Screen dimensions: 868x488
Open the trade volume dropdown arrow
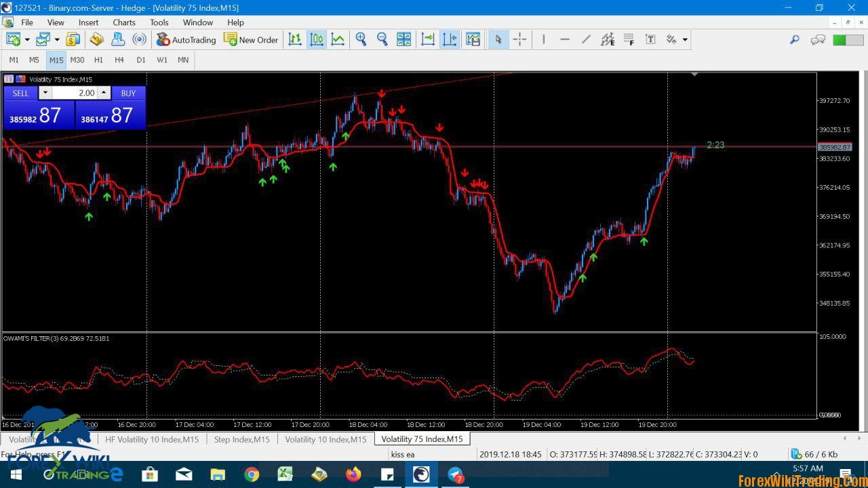45,93
